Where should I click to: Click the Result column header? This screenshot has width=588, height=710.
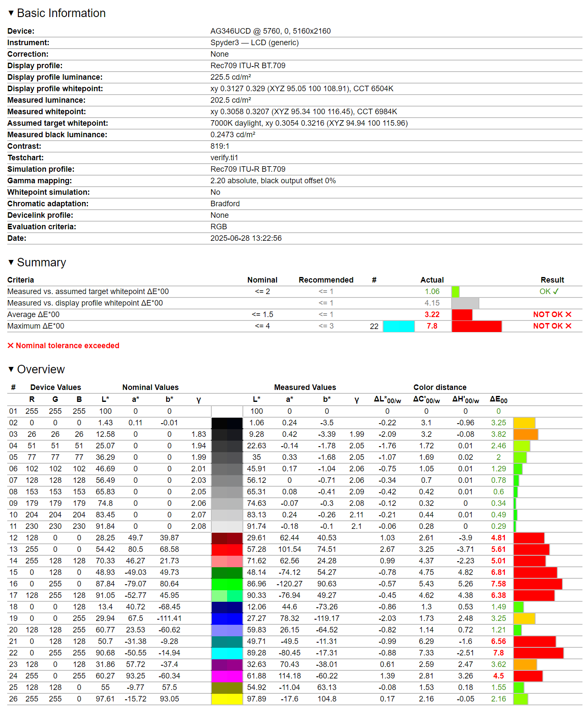(x=552, y=280)
